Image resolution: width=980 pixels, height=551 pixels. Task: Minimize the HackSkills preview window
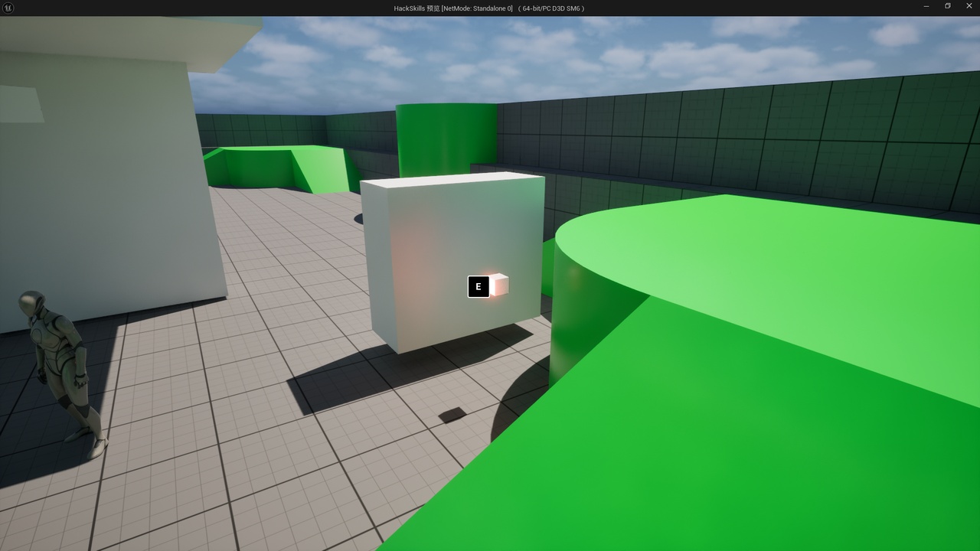click(x=926, y=8)
